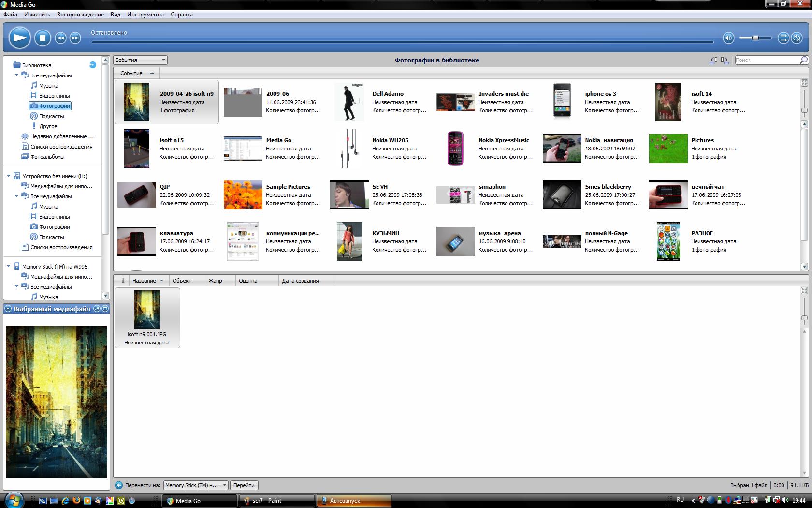Viewport: 812px width, 508px height.
Task: Click the info column icon
Action: point(123,281)
